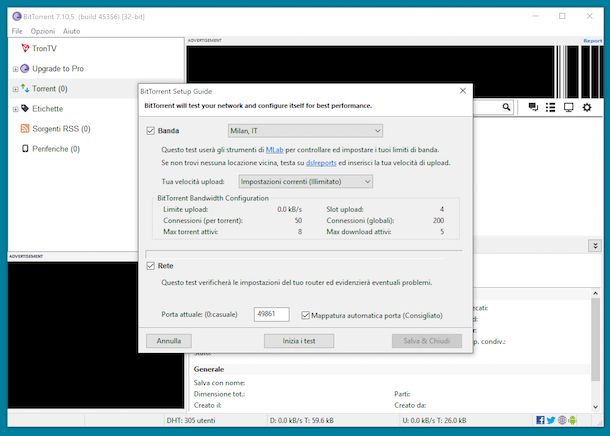This screenshot has height=436, width=610.
Task: Click the Torrent arrows icon
Action: tap(25, 88)
